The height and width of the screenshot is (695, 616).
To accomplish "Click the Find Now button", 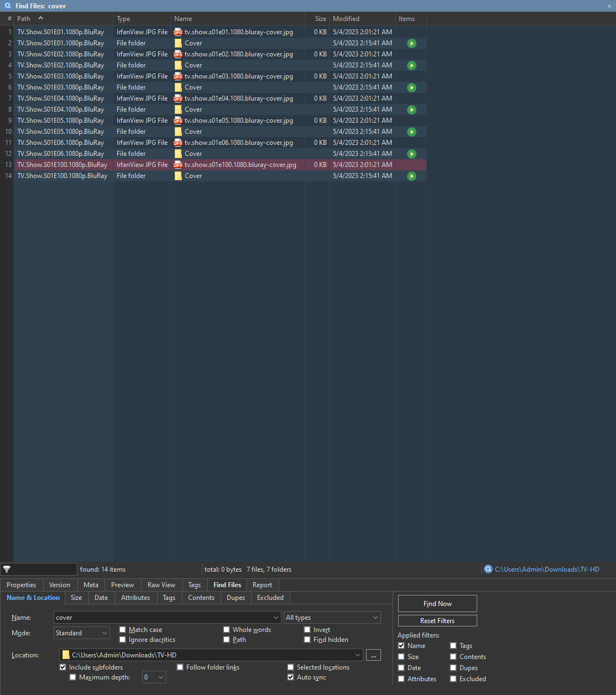I will 437,603.
